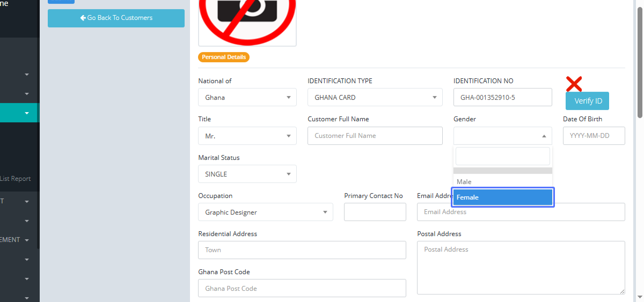Screen dimensions: 644x302
Task: Expand the Identification Type dropdown
Action: 375,98
